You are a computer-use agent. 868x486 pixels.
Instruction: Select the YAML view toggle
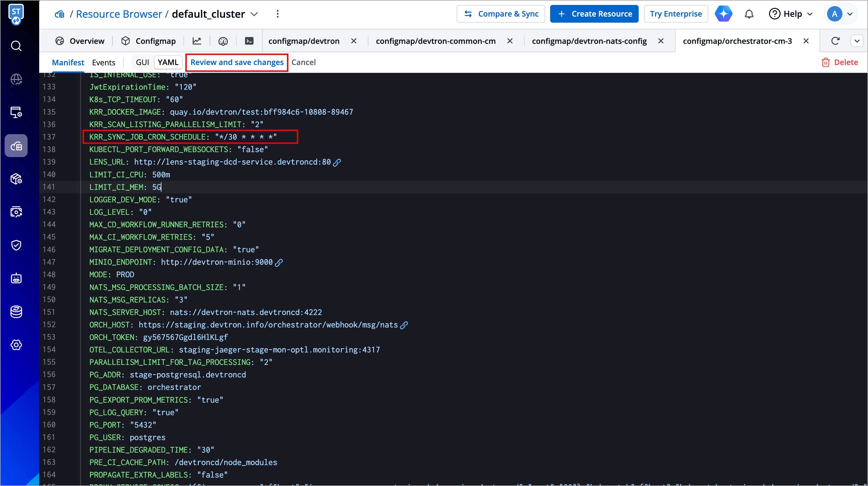click(x=168, y=62)
